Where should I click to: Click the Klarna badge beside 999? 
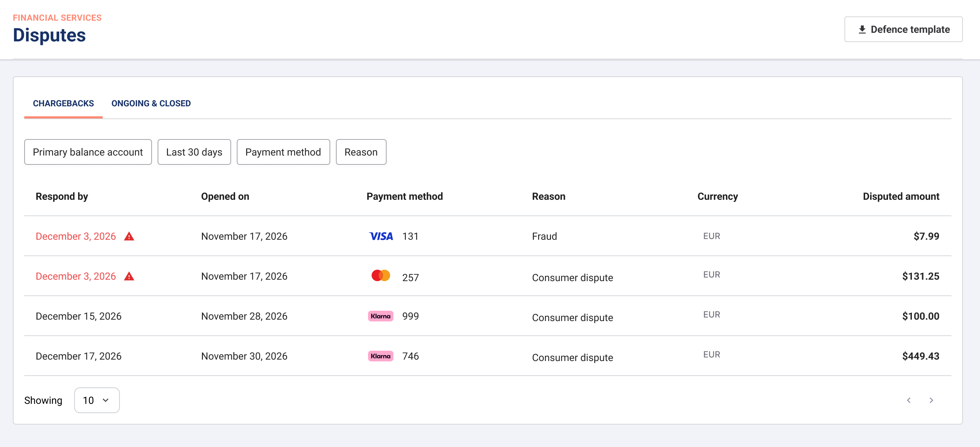381,316
